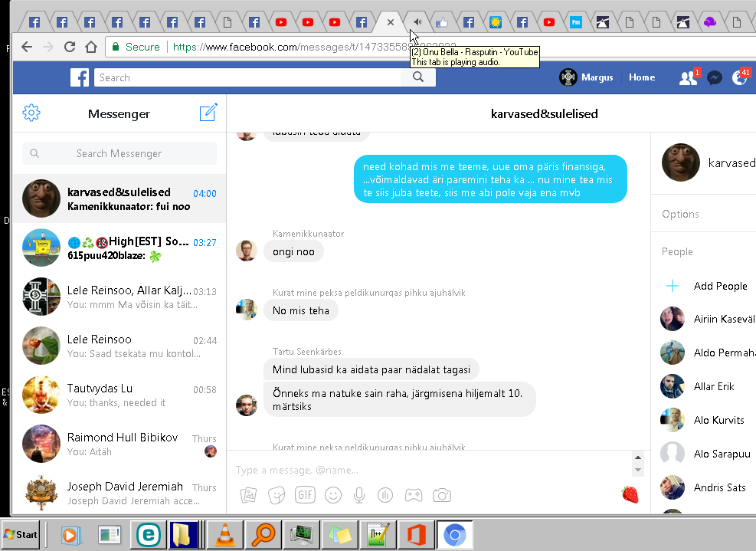The width and height of the screenshot is (756, 551).
Task: Select Alo Kurvits in People list
Action: pyautogui.click(x=702, y=420)
